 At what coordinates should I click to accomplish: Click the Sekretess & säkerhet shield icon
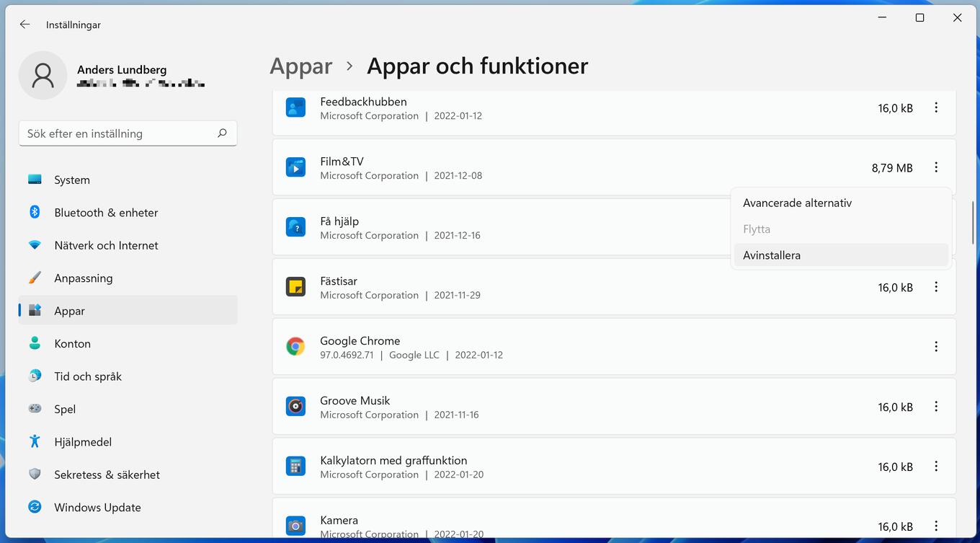pos(35,474)
